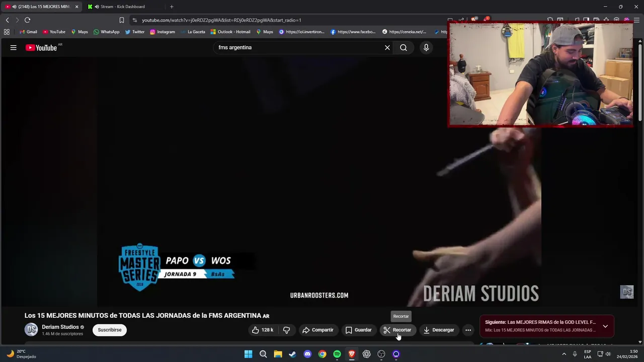Click the Siguiente next-video title text
Screen dimensions: 644x362
point(540,322)
